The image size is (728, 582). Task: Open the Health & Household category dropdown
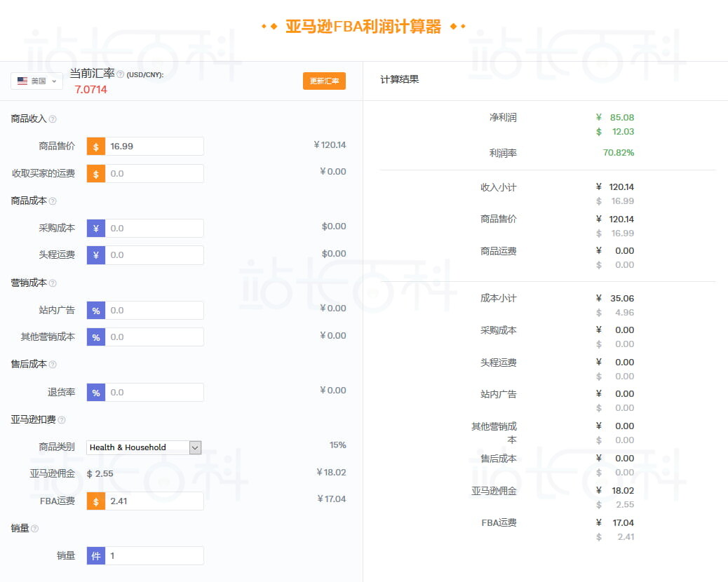144,447
